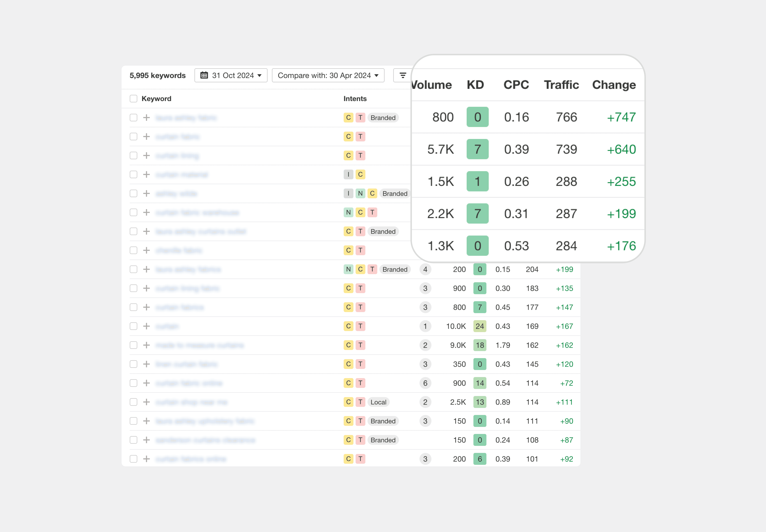
Task: Click the T intent badge in the traffic 101 row
Action: coord(360,459)
